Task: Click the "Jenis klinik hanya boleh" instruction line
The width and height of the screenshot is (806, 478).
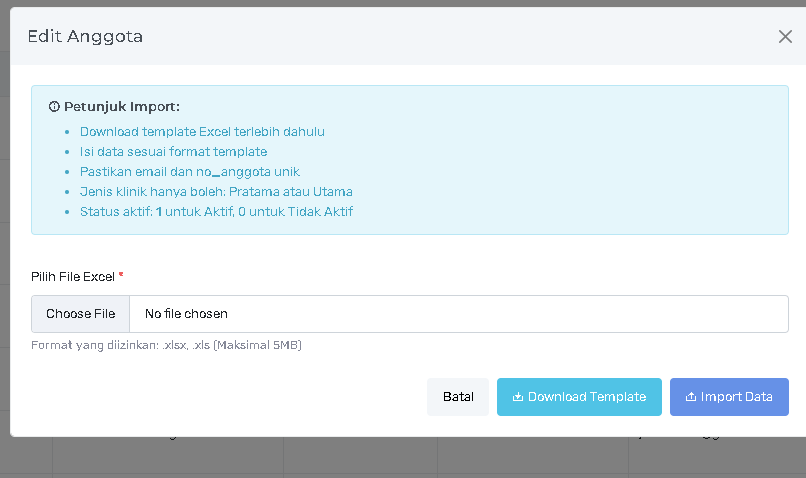Action: [x=216, y=192]
